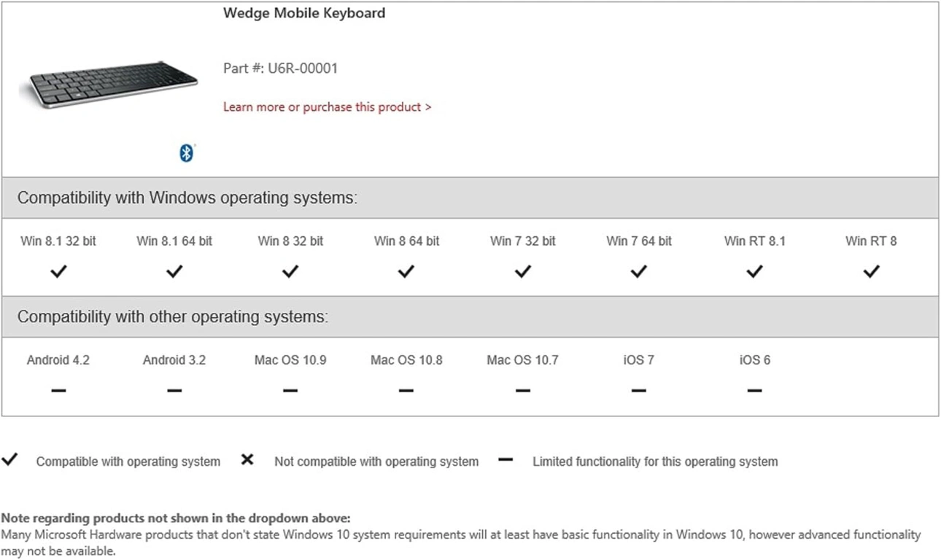Click the legend X icon for not compatible

(x=247, y=460)
